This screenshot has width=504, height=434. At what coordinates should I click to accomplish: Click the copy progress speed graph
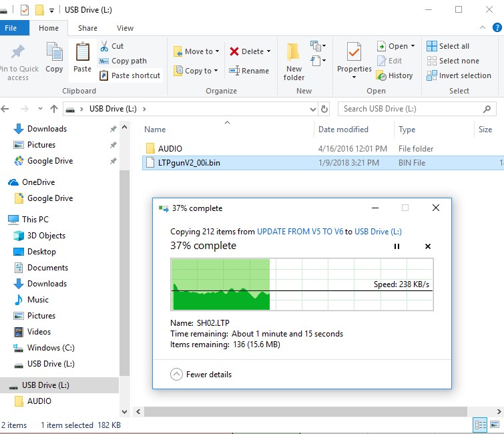coord(302,284)
